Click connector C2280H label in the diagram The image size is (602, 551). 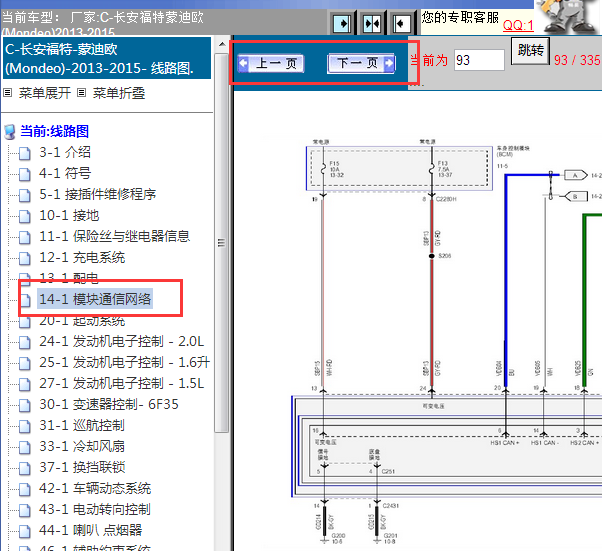click(446, 199)
